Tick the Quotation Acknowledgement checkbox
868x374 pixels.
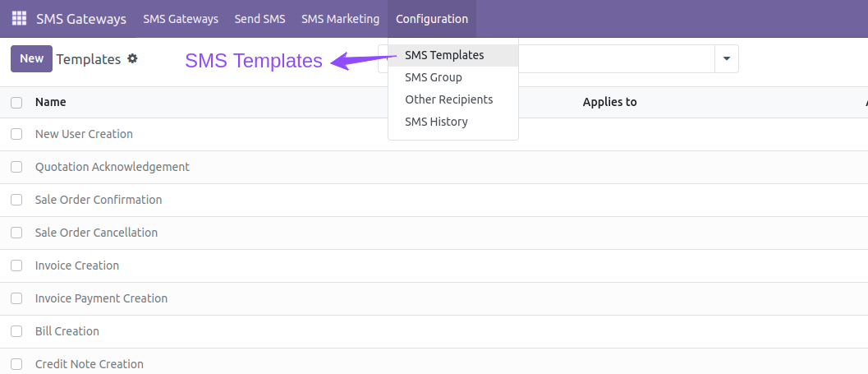pos(16,167)
